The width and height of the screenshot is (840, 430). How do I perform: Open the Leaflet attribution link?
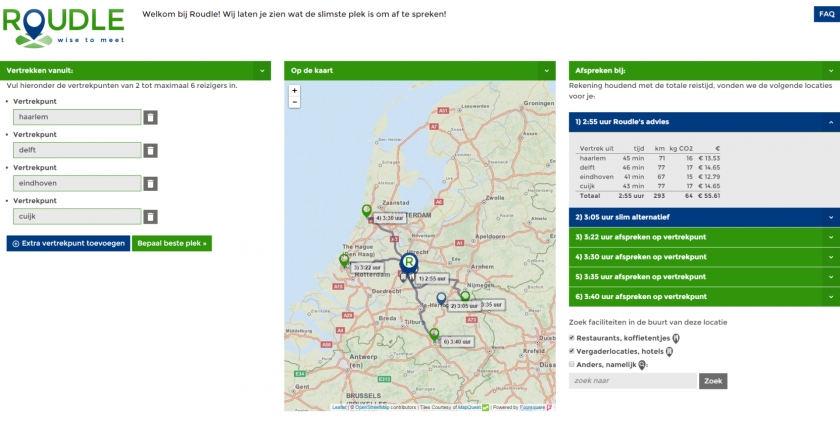[x=339, y=408]
